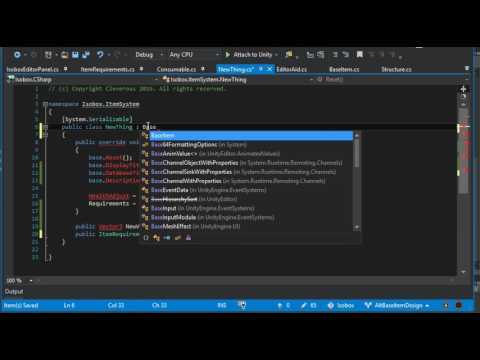Toggle the namespace filter in IntelliSense footer
The height and width of the screenshot is (360, 480).
pos(146,238)
